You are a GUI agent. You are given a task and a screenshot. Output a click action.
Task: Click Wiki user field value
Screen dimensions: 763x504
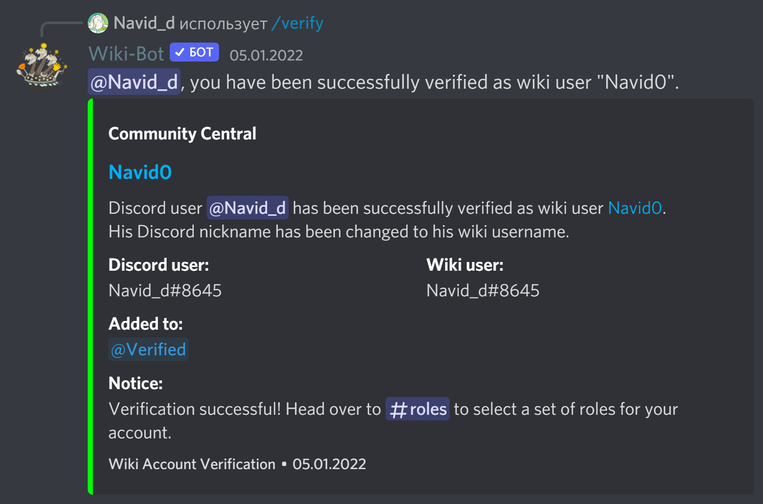click(483, 290)
